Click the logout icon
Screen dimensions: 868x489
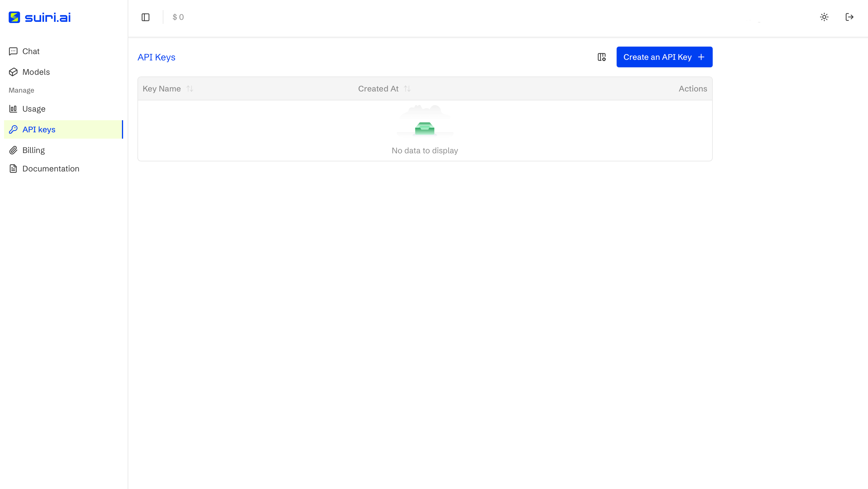click(x=850, y=17)
